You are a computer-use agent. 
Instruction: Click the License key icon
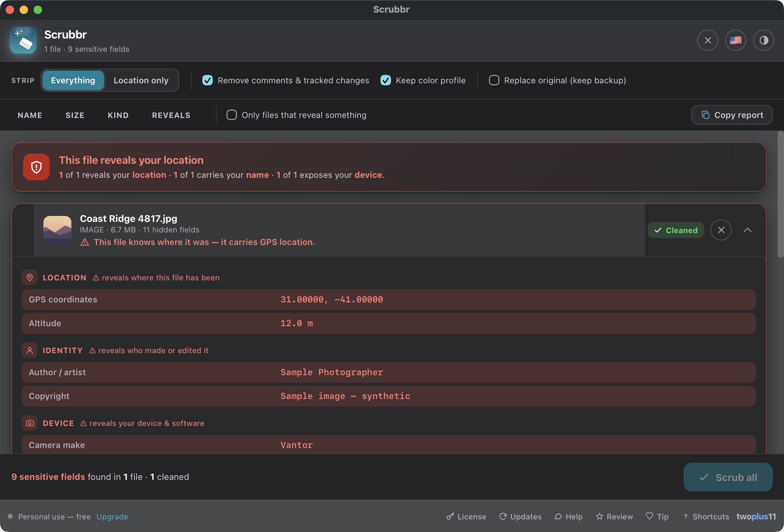[x=450, y=516]
